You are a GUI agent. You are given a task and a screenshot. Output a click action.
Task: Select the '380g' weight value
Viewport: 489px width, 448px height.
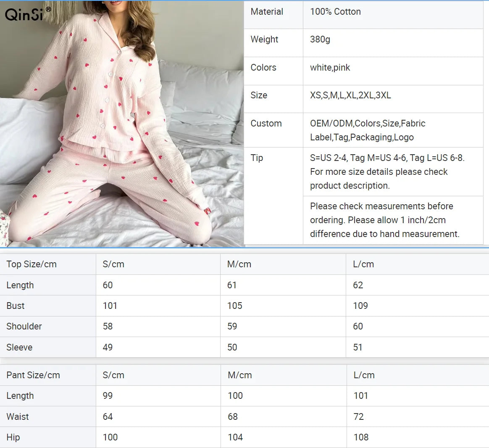320,40
